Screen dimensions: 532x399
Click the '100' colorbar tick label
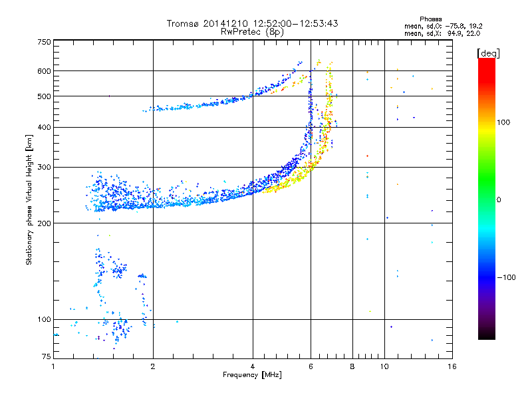pos(503,122)
